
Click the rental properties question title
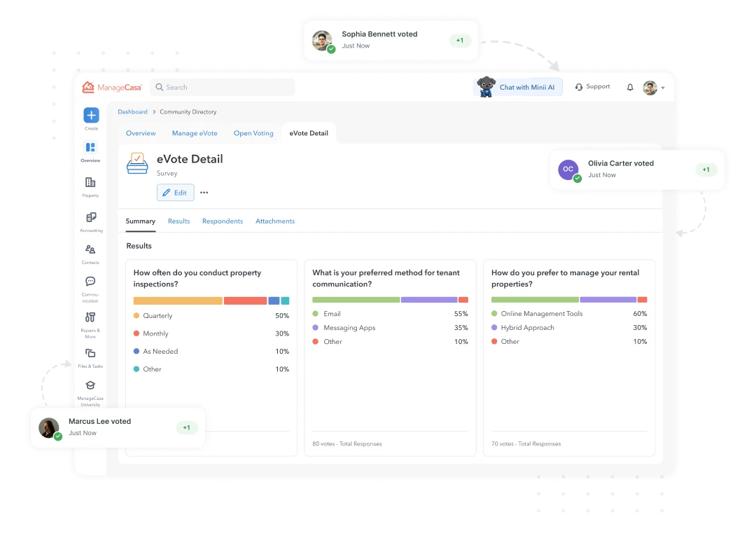[565, 278]
